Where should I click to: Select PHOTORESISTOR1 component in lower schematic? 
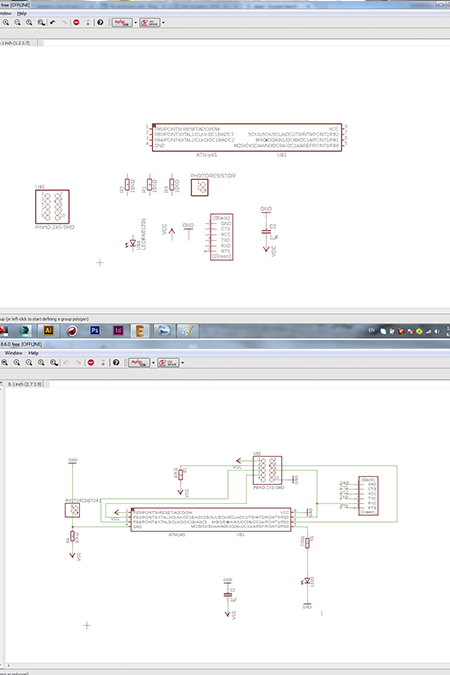click(x=72, y=510)
